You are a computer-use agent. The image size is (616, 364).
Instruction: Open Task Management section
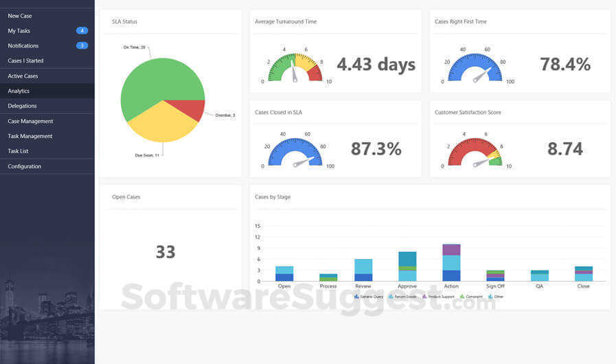(x=47, y=136)
